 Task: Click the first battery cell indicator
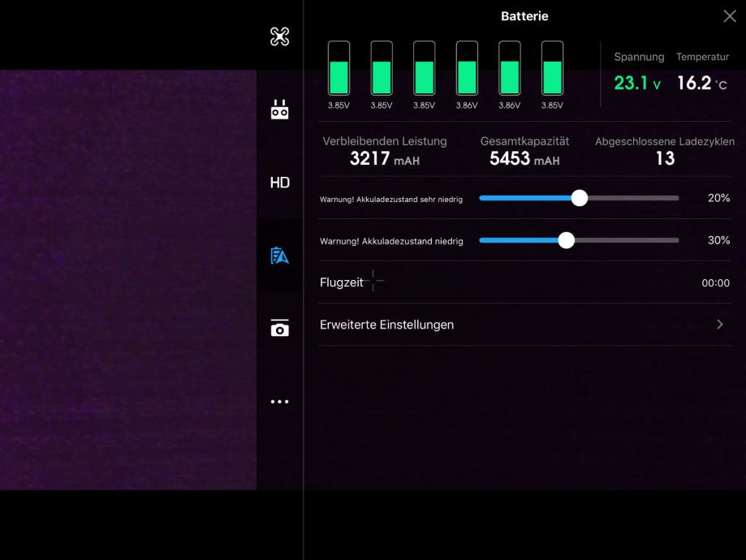pyautogui.click(x=339, y=69)
